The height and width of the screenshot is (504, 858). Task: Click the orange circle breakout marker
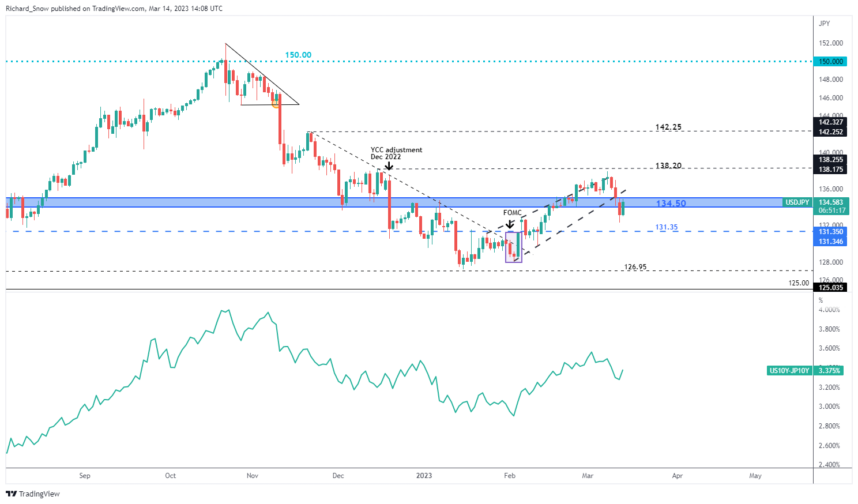pos(276,104)
